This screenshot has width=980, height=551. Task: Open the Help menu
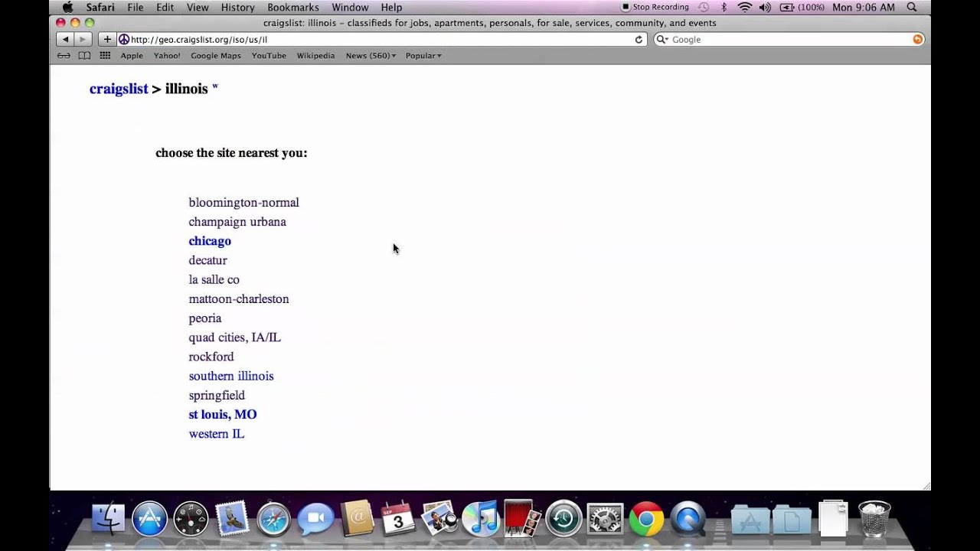coord(391,7)
